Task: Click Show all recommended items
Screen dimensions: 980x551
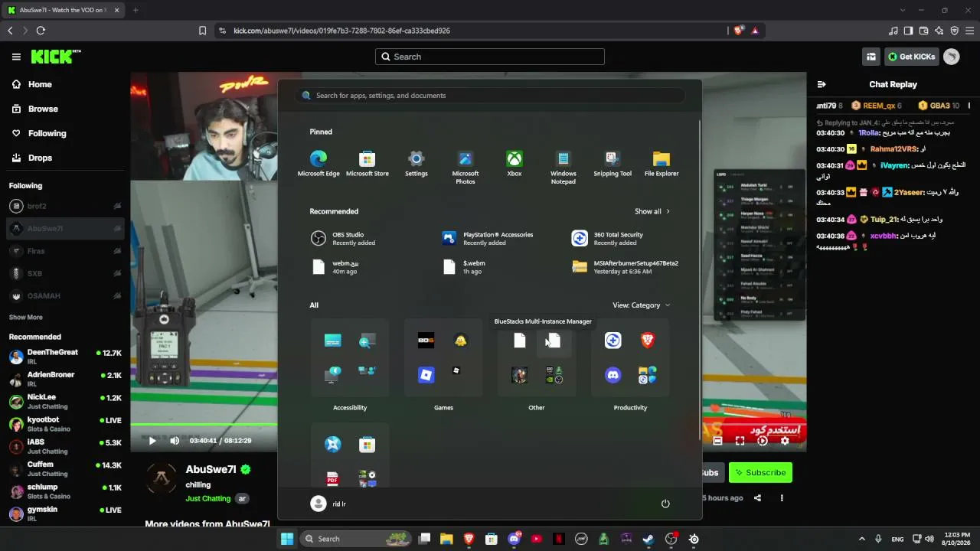Action: (652, 211)
